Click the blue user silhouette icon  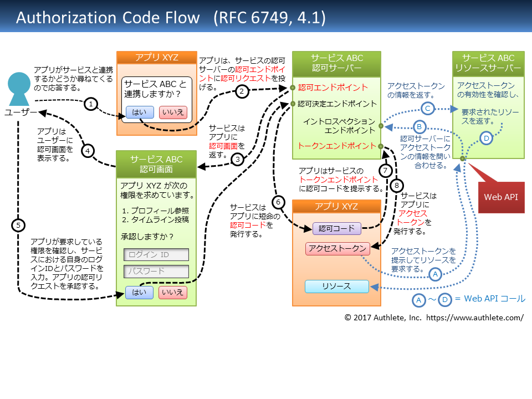19,89
